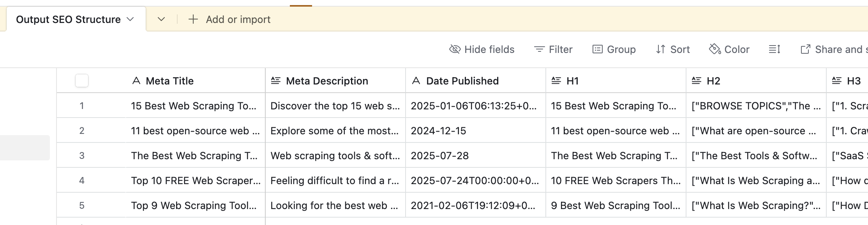Click the Meta Description long-text field icon
This screenshot has width=868, height=225.
tap(276, 81)
